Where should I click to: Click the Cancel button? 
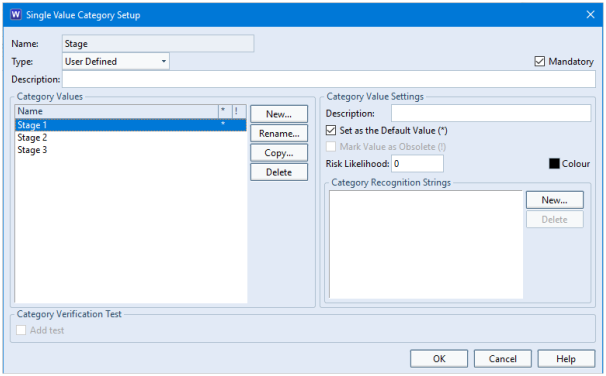(503, 359)
